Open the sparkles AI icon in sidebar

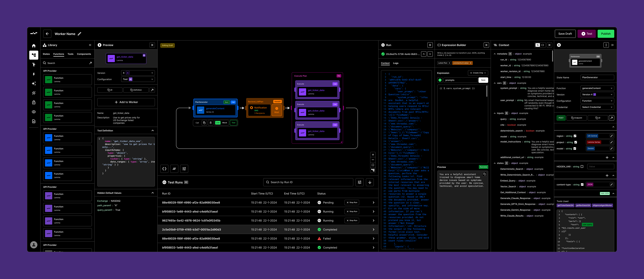click(x=34, y=83)
